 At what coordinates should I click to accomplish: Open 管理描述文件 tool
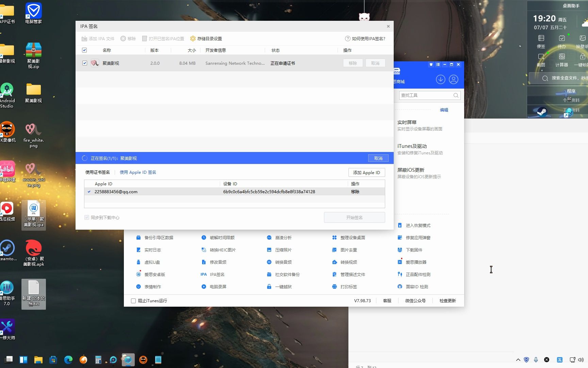349,275
